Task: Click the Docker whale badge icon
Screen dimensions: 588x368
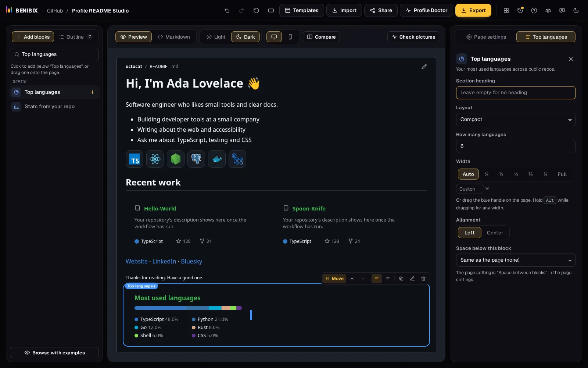Action: [217, 159]
